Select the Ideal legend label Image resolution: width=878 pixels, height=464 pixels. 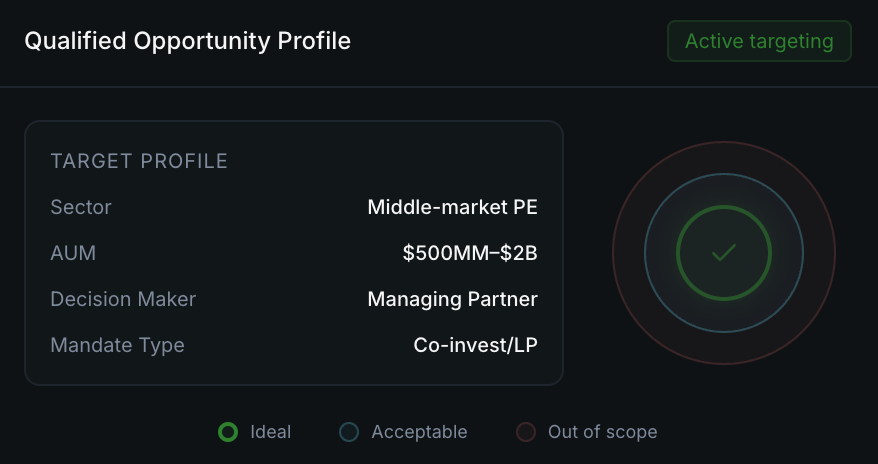click(270, 432)
